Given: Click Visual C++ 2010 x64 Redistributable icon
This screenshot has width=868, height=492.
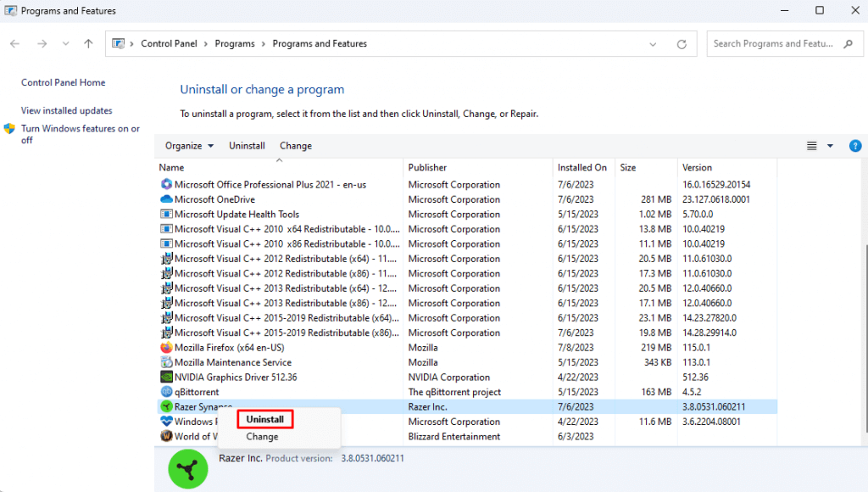Looking at the screenshot, I should pyautogui.click(x=166, y=229).
